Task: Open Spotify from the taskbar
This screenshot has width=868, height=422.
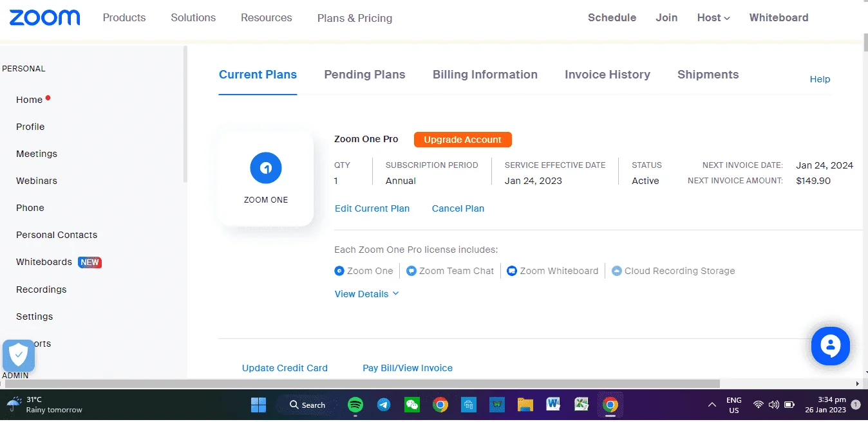Action: coord(355,405)
